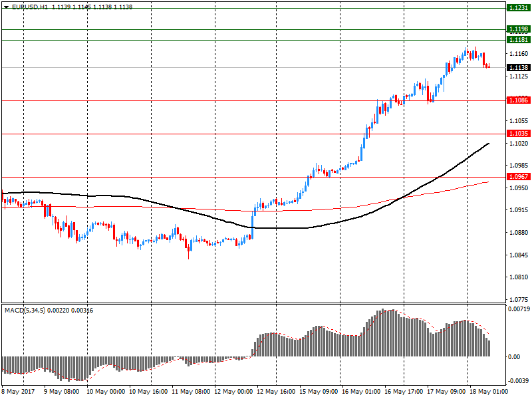Click the MACD zero level 0.00 label
This screenshot has width=532, height=399.
tap(514, 357)
